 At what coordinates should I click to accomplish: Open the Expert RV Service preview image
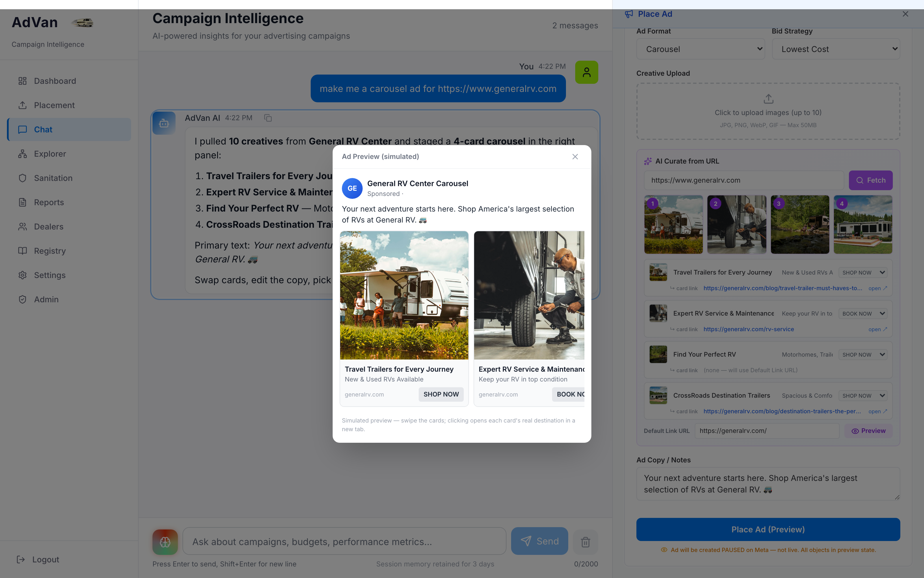tap(529, 295)
